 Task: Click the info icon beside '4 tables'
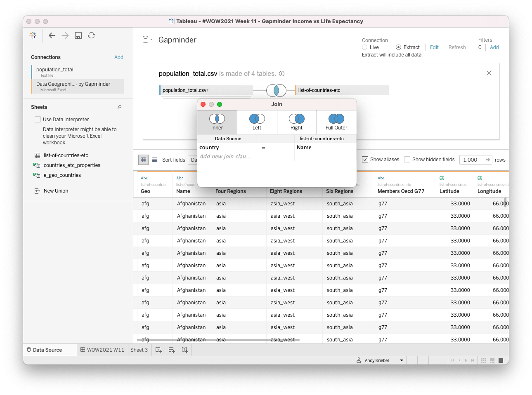pos(282,74)
